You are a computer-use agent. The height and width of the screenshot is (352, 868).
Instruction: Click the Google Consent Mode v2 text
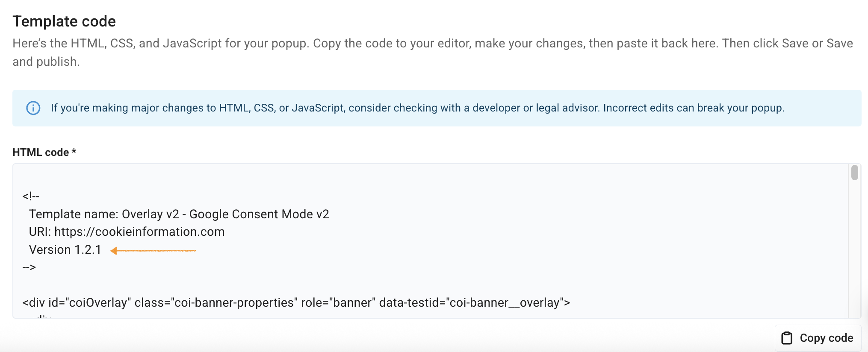[x=260, y=214]
